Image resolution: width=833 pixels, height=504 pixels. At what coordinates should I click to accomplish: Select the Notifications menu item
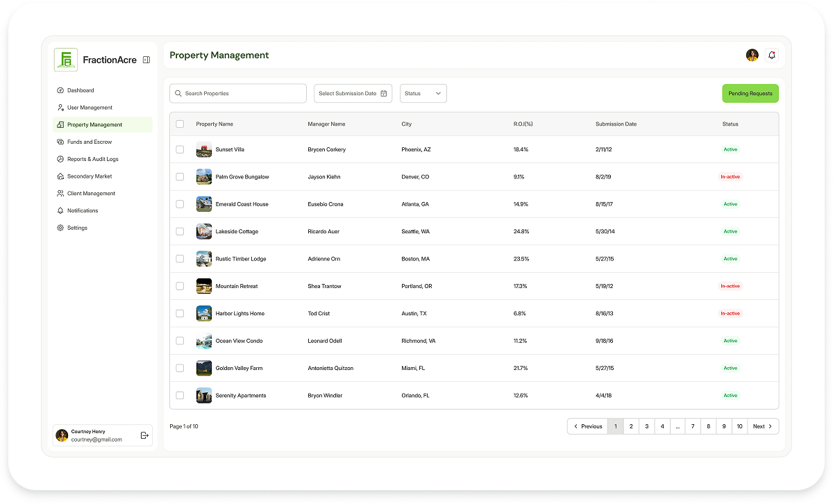[x=60, y=210]
